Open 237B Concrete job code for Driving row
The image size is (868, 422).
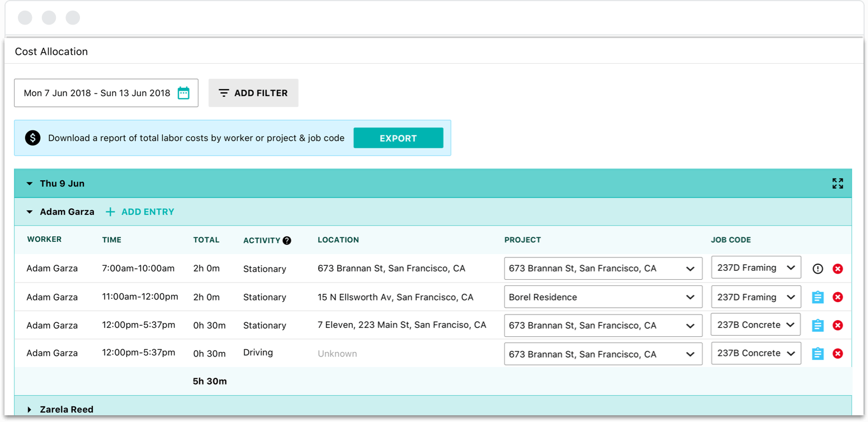coord(756,353)
